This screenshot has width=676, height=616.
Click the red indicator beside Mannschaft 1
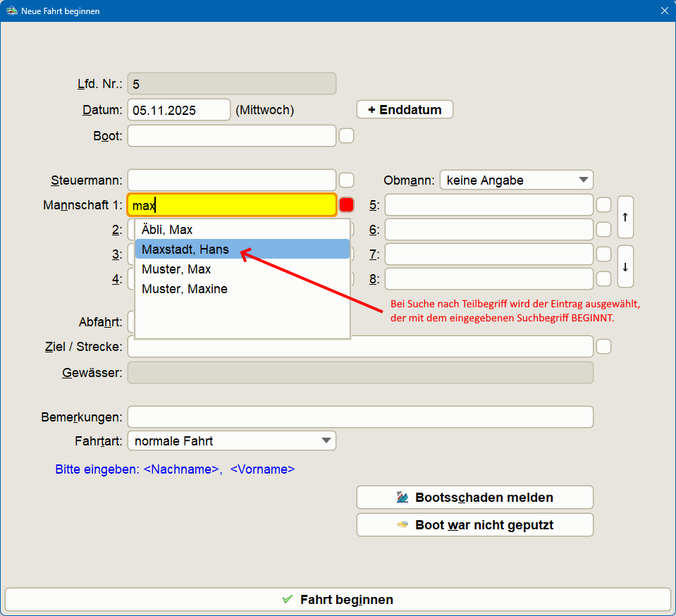pyautogui.click(x=346, y=205)
